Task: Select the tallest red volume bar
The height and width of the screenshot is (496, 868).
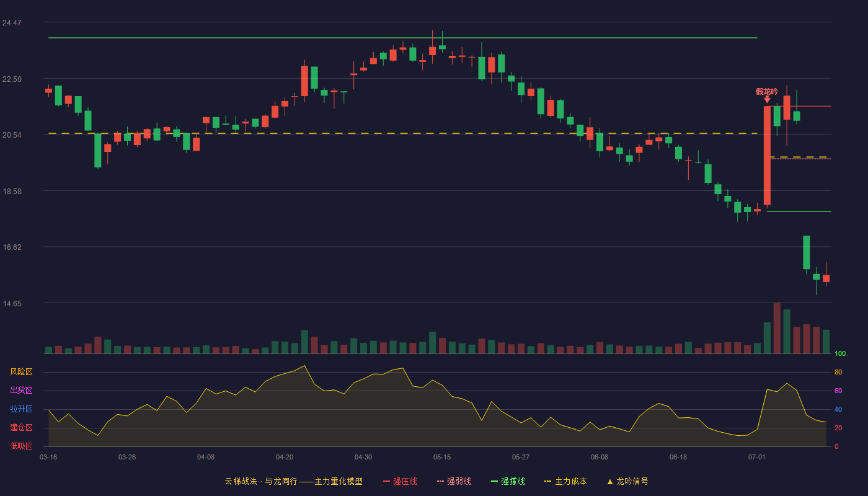Action: pyautogui.click(x=777, y=328)
